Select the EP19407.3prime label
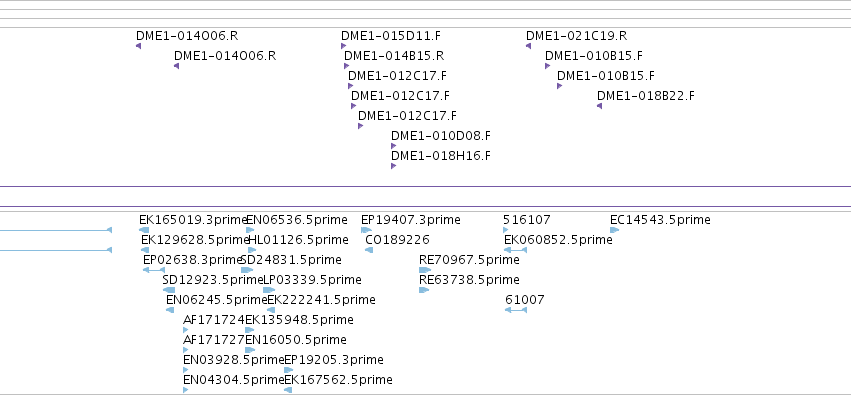The height and width of the screenshot is (395, 851). coord(410,220)
